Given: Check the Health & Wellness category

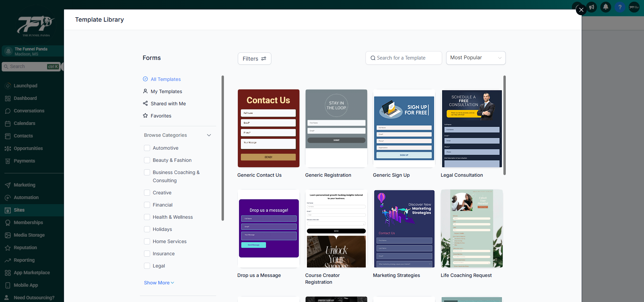Looking at the screenshot, I should point(147,217).
